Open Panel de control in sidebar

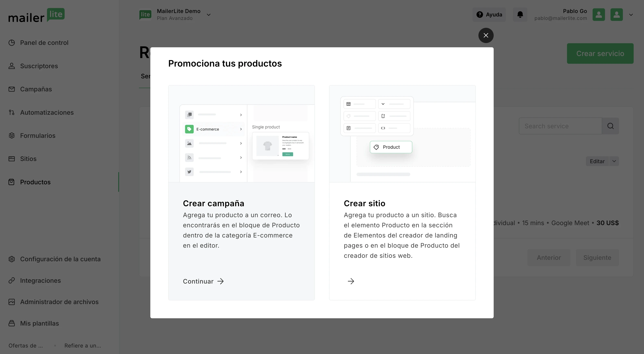(x=44, y=43)
